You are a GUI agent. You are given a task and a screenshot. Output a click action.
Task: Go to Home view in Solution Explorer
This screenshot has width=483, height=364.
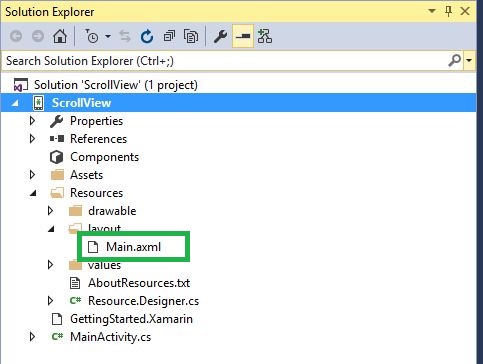[x=60, y=36]
